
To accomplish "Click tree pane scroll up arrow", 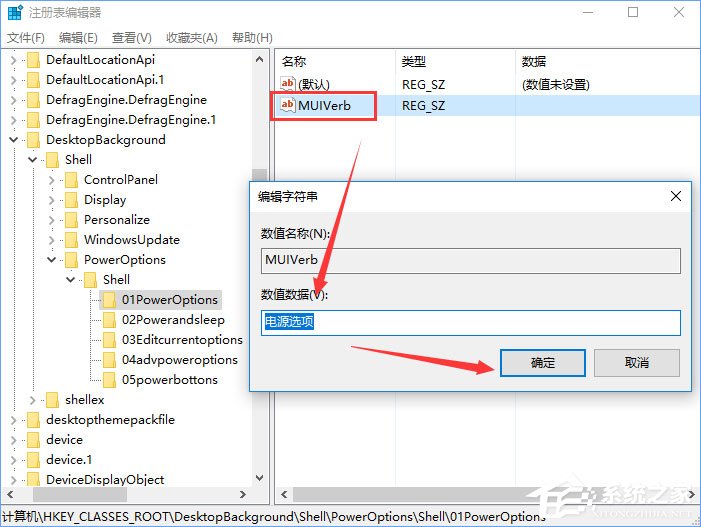I will [x=259, y=59].
